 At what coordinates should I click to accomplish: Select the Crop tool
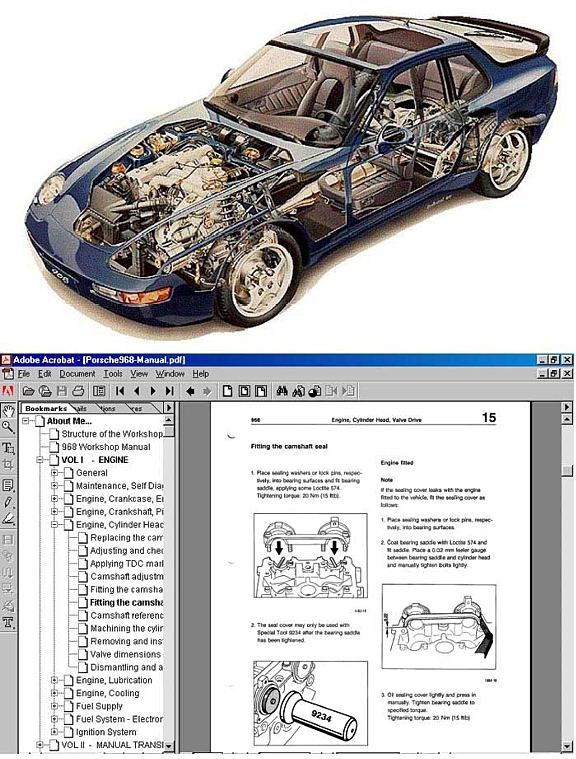[x=8, y=465]
